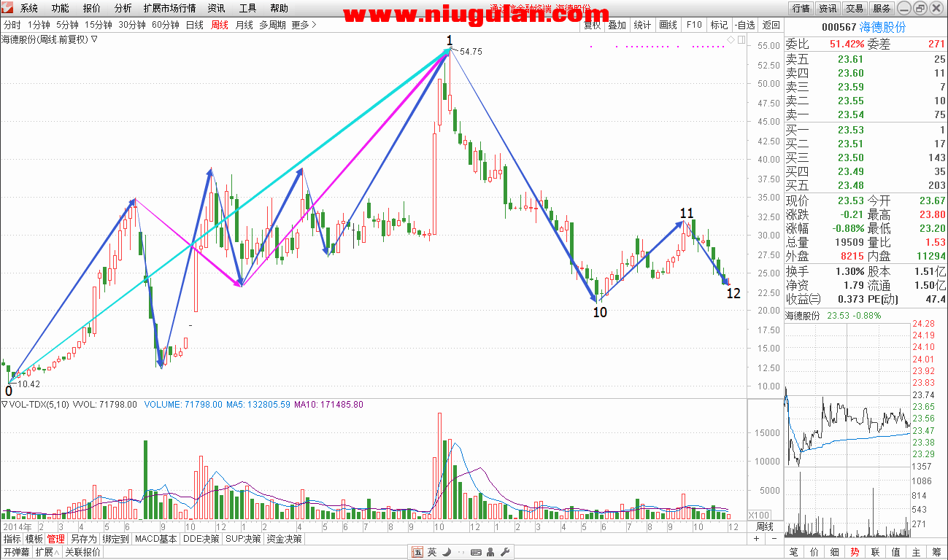Select the 势 tab in right panel
The width and height of the screenshot is (948, 560).
(x=855, y=552)
